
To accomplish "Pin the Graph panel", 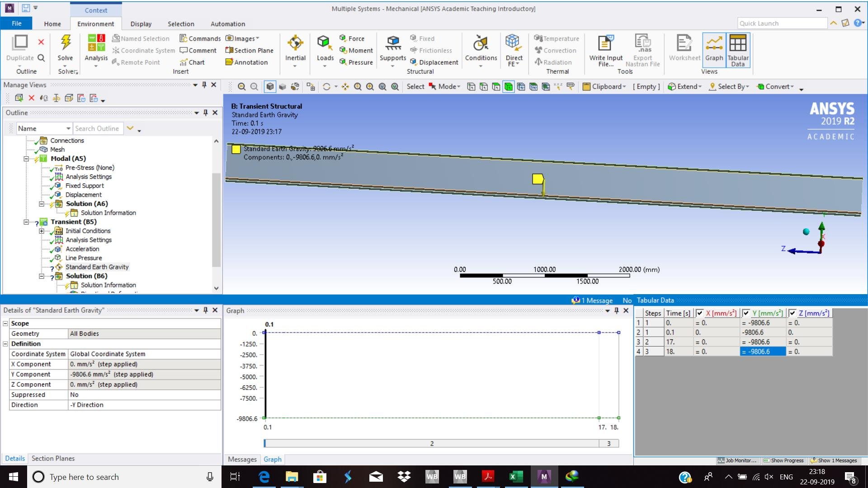I will [x=617, y=310].
